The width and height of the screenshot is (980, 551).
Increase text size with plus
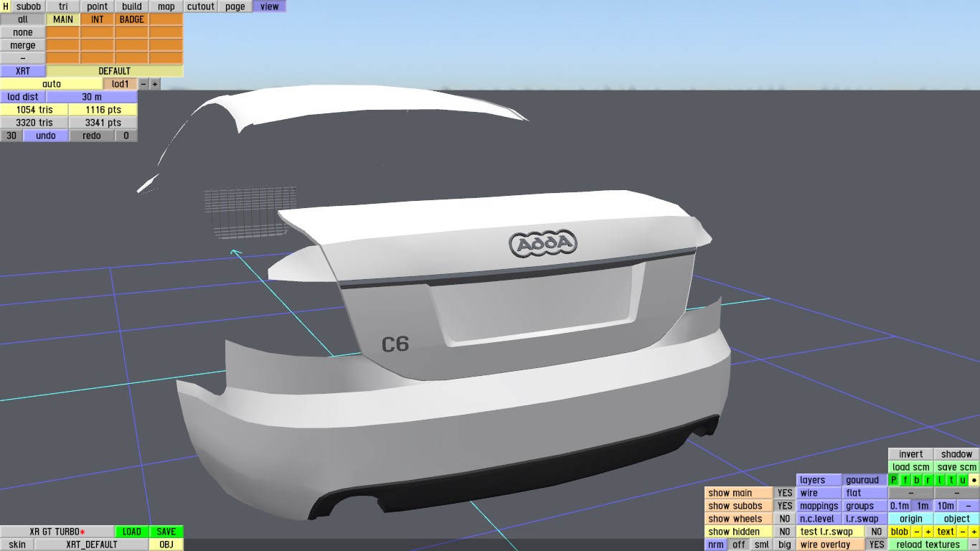click(974, 532)
